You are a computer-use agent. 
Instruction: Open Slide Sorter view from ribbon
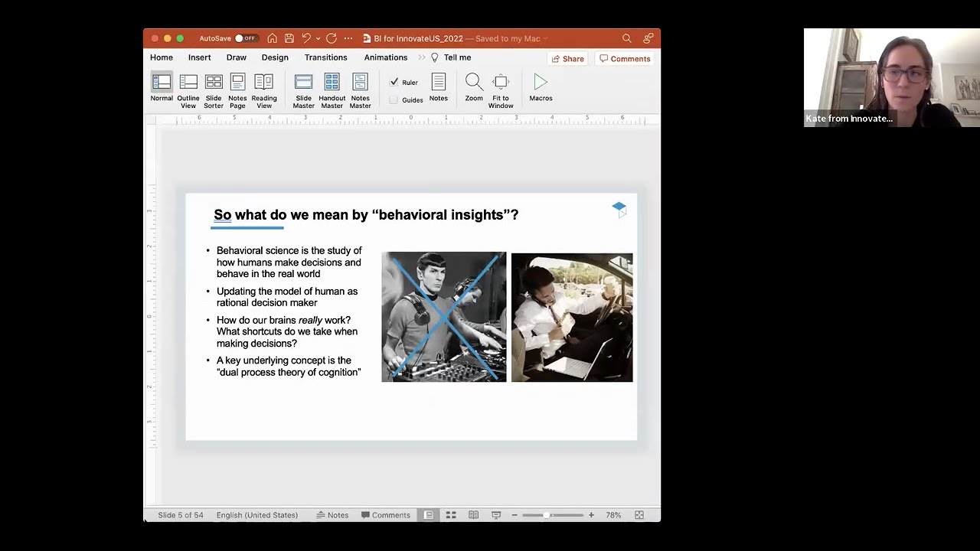coord(214,91)
